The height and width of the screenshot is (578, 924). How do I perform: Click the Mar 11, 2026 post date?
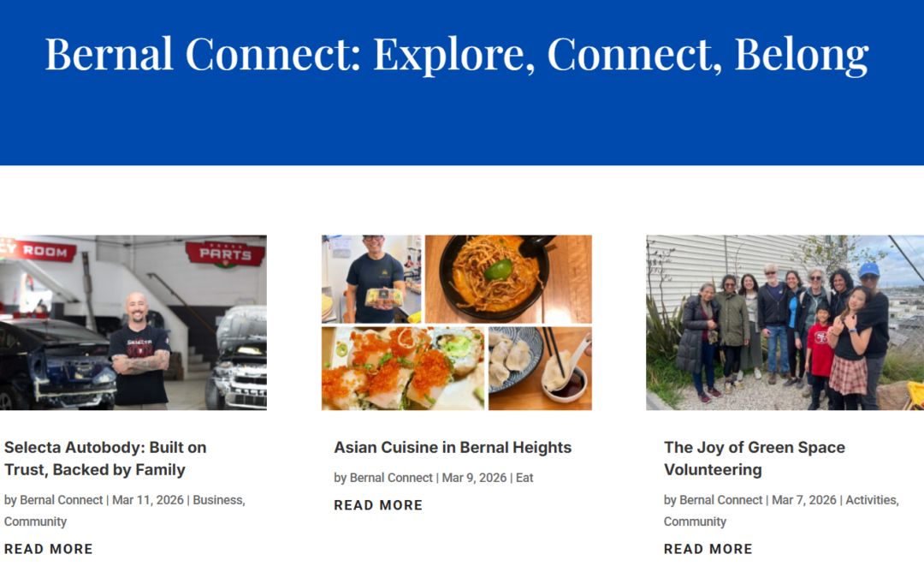148,500
